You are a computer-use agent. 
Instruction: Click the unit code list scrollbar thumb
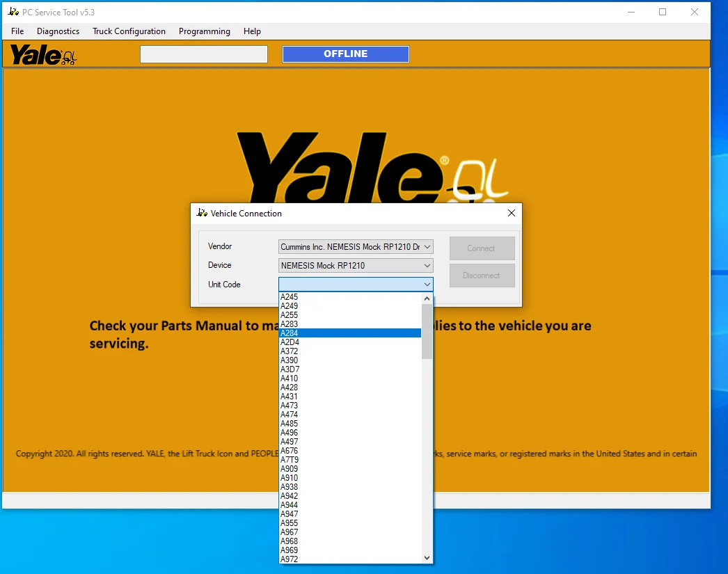427,330
